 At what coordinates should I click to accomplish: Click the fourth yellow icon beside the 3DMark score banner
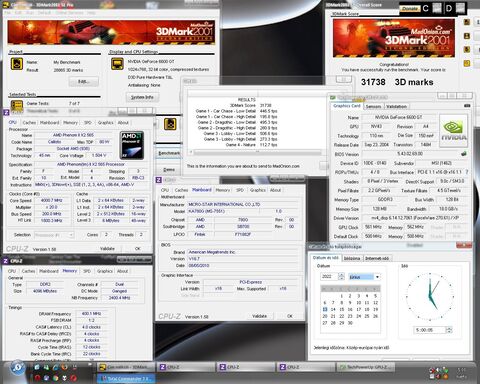pyautogui.click(x=467, y=63)
